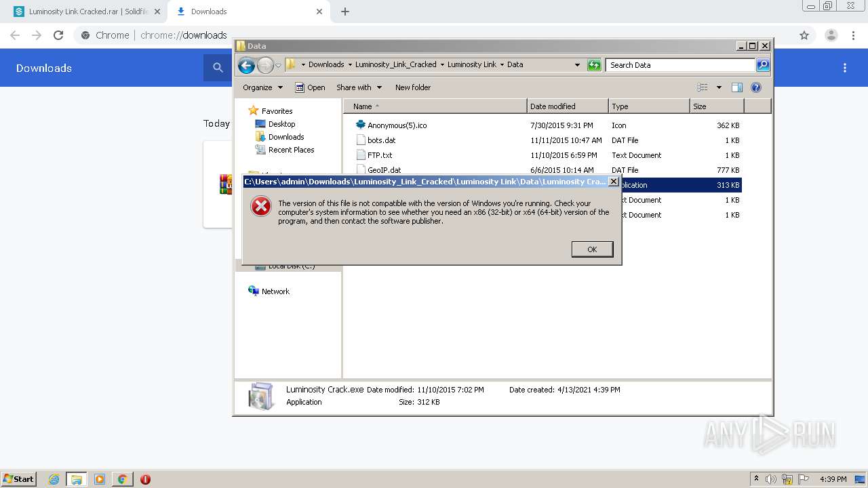
Task: Click the volume speaker tray icon
Action: [772, 479]
